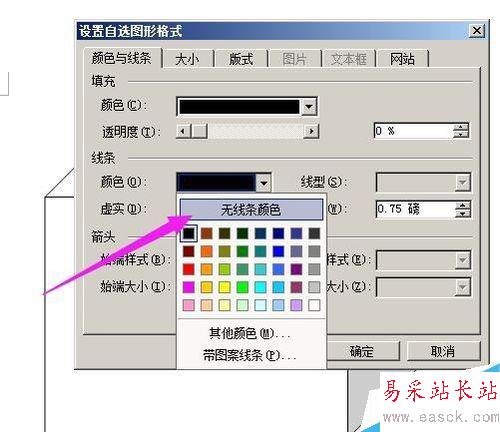Pick the white color swatch
The width and height of the screenshot is (500, 432).
click(314, 305)
